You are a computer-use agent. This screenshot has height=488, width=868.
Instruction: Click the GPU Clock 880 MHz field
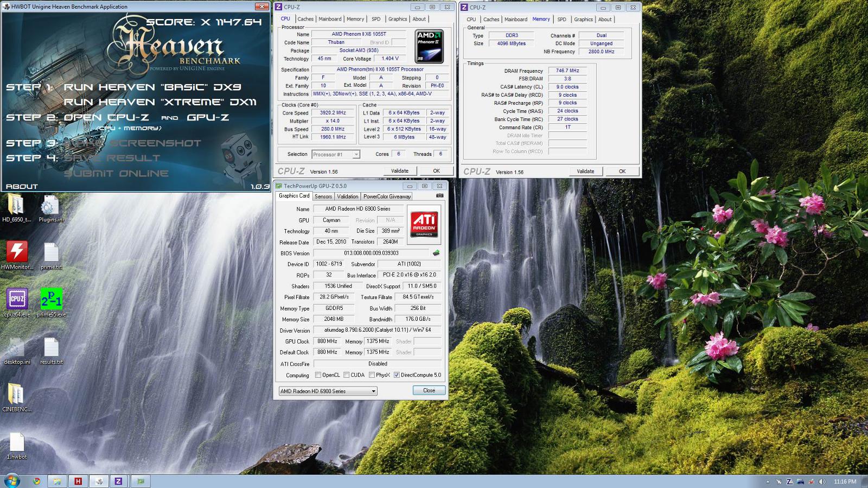[x=327, y=341]
